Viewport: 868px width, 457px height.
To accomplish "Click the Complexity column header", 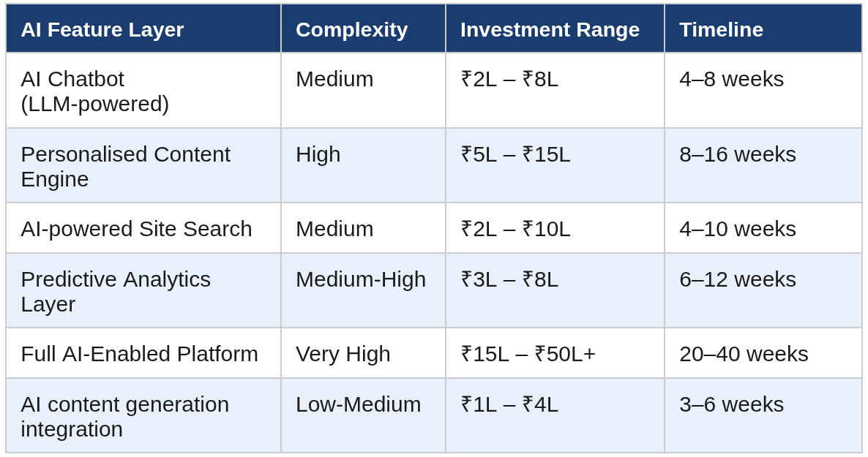I will [x=351, y=29].
